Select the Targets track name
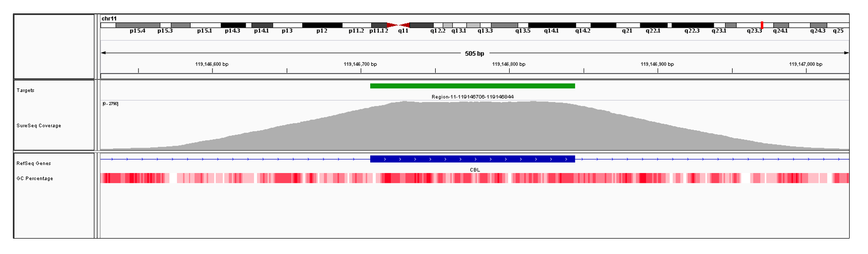This screenshot has height=254, width=868. point(25,90)
